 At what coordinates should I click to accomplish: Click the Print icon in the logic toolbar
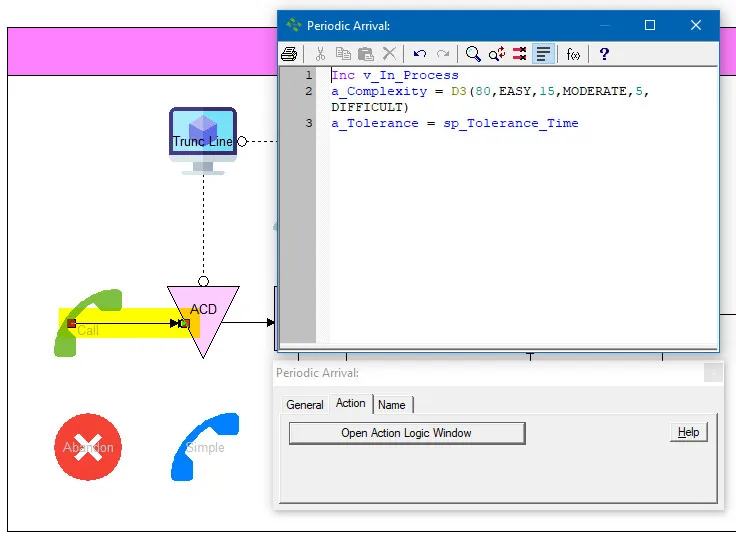coord(289,54)
